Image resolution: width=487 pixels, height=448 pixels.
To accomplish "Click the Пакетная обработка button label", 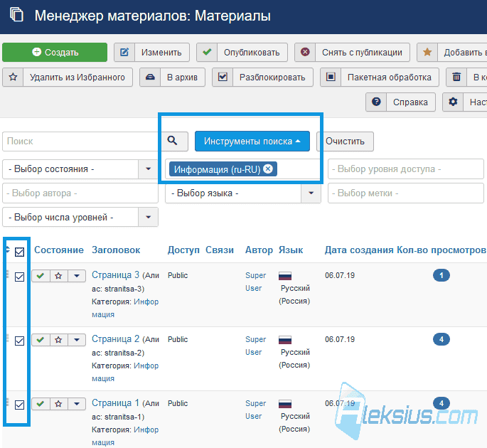I will [x=390, y=77].
